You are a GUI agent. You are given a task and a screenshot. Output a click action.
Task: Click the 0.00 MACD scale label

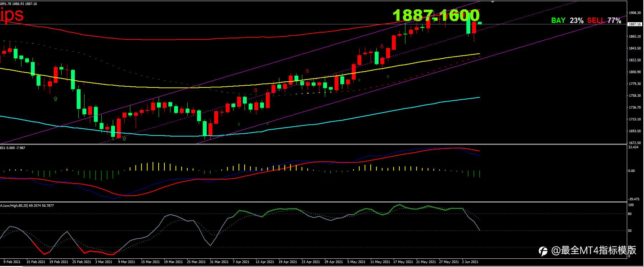[x=631, y=171]
